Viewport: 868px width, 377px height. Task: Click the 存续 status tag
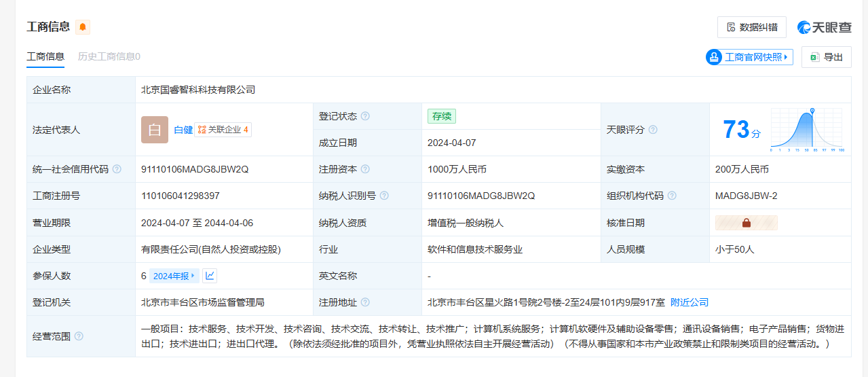coord(442,116)
